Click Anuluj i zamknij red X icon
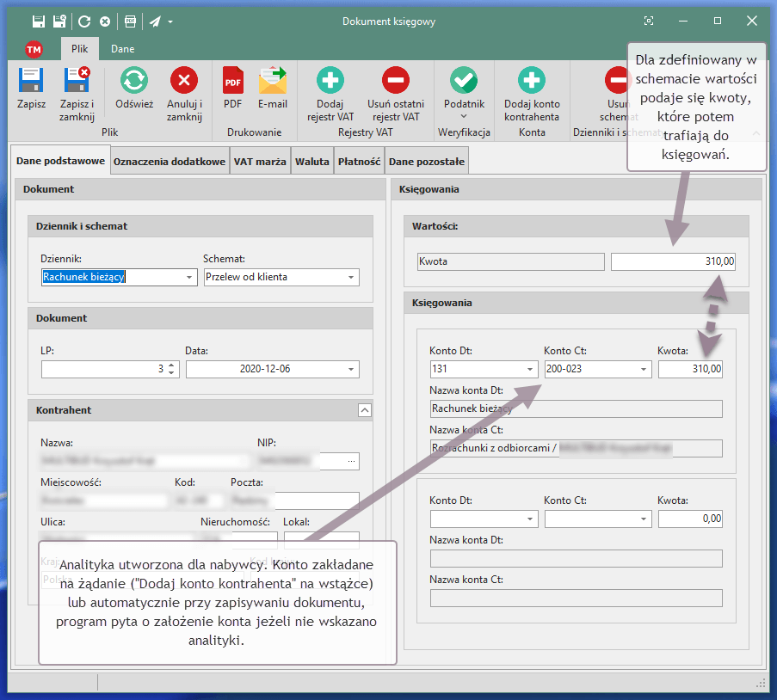 point(184,82)
